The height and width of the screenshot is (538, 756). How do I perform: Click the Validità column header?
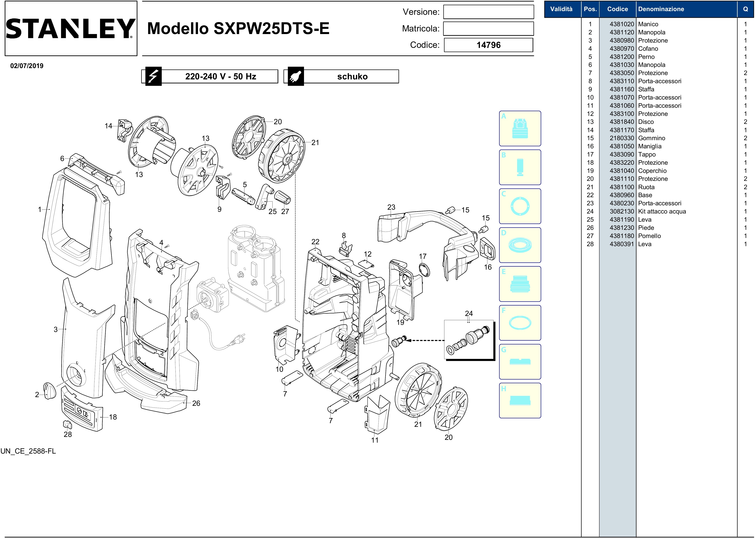tap(561, 9)
